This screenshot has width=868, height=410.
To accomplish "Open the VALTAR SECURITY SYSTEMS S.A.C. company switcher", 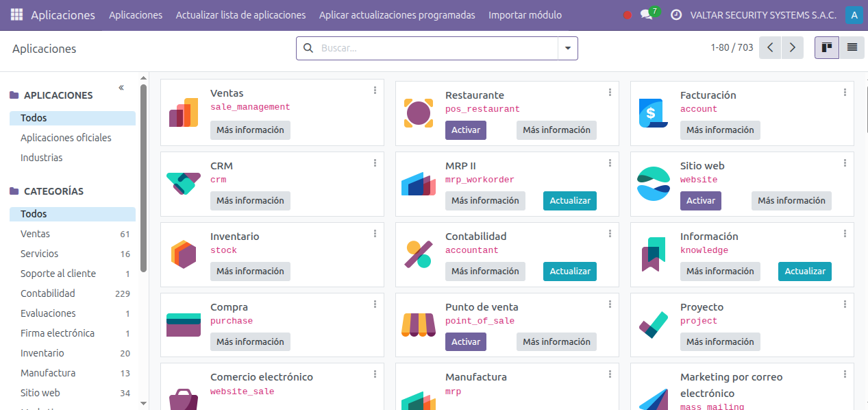I will [x=763, y=14].
